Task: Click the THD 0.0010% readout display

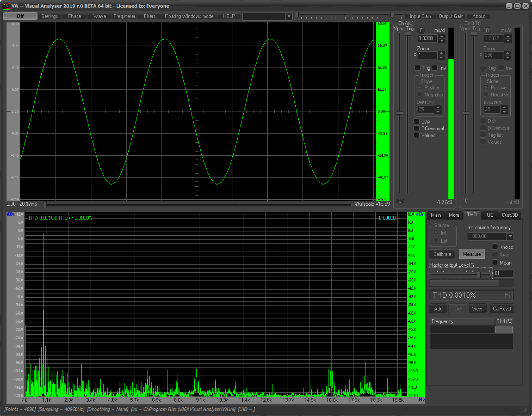Action: 471,295
